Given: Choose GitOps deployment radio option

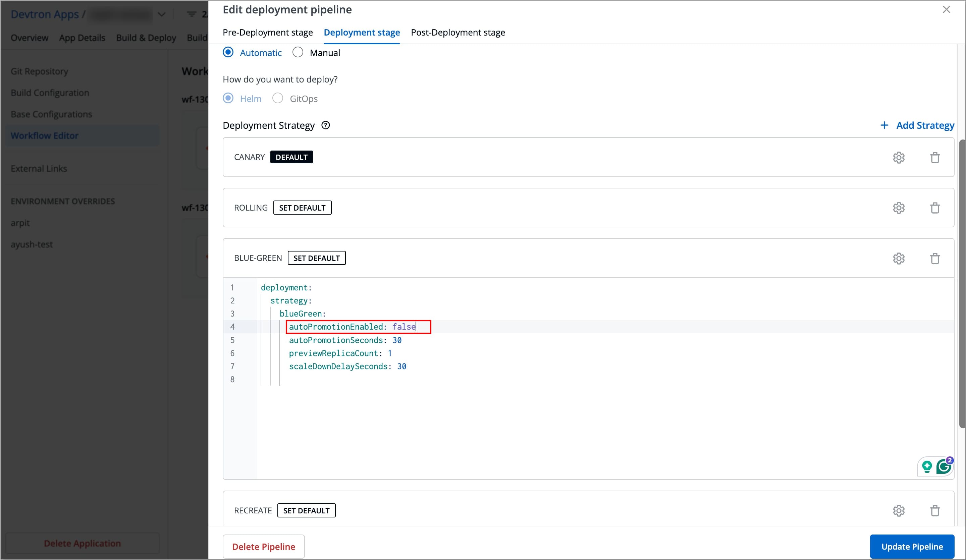Looking at the screenshot, I should click(x=277, y=99).
